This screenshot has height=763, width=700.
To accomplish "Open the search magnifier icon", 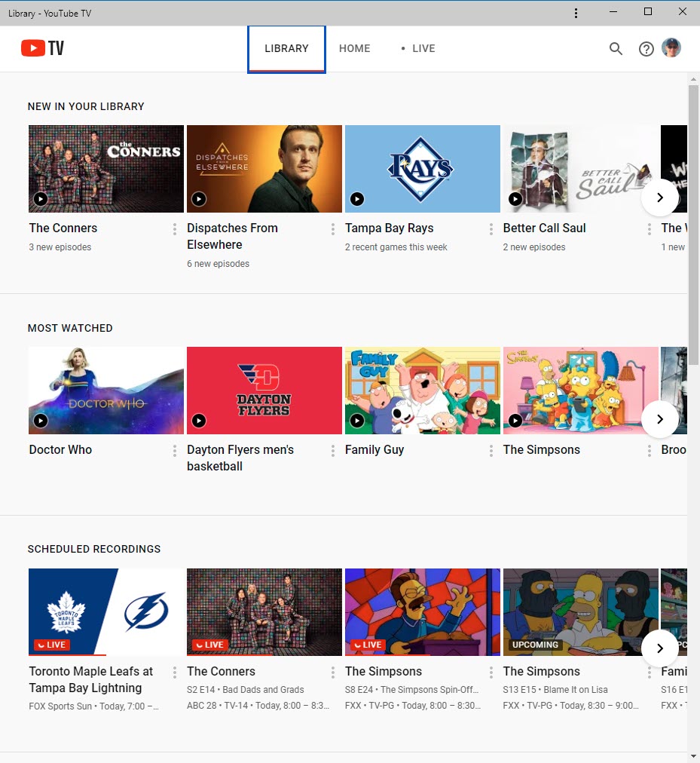I will [616, 49].
